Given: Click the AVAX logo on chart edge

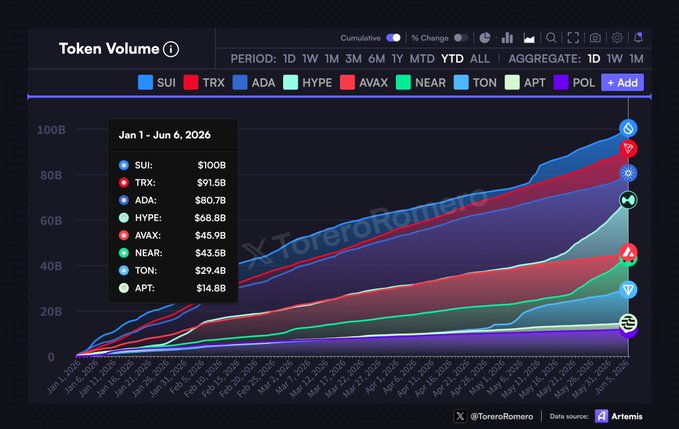Looking at the screenshot, I should coord(628,251).
